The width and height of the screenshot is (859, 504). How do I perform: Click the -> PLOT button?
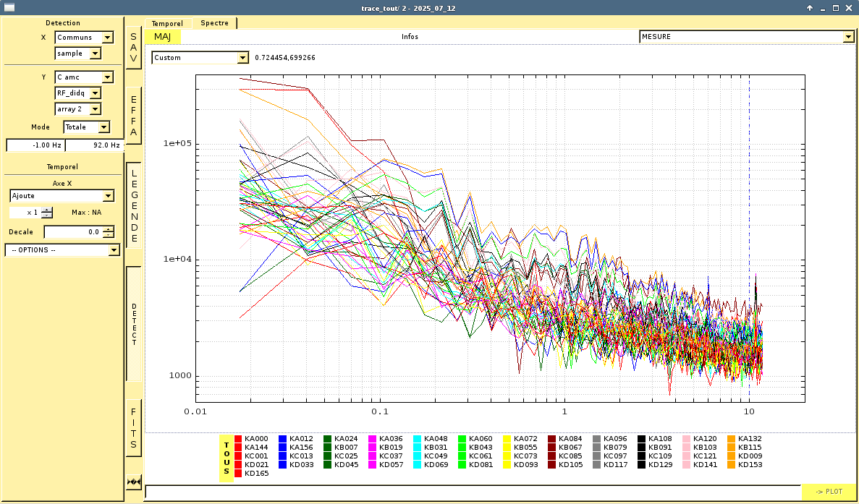[x=828, y=492]
